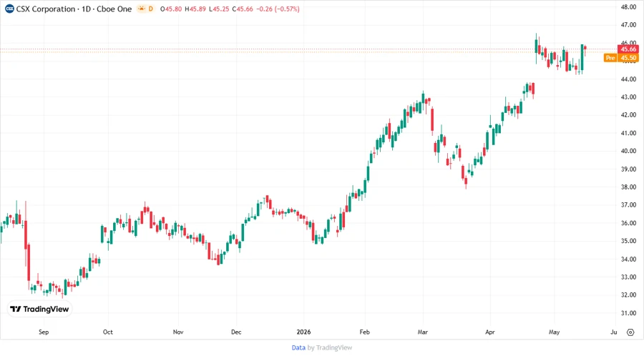Click the Oct label on time axis
644x356 pixels.
tap(107, 332)
